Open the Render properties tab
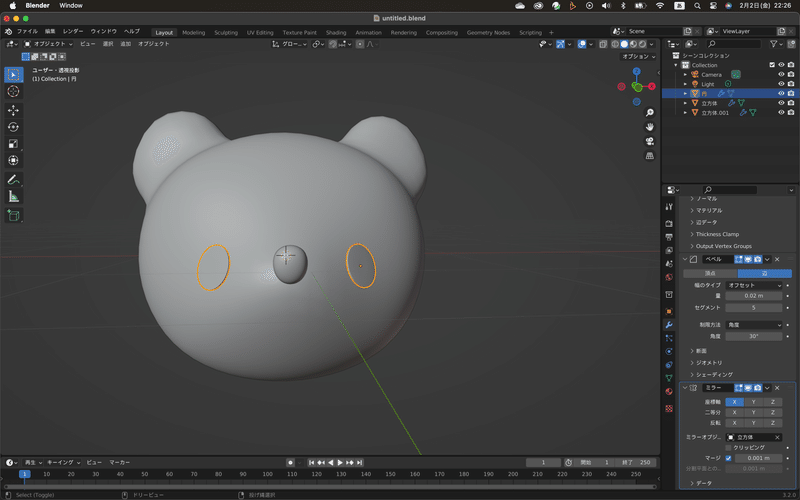Viewport: 800px width, 500px height. pos(669,223)
